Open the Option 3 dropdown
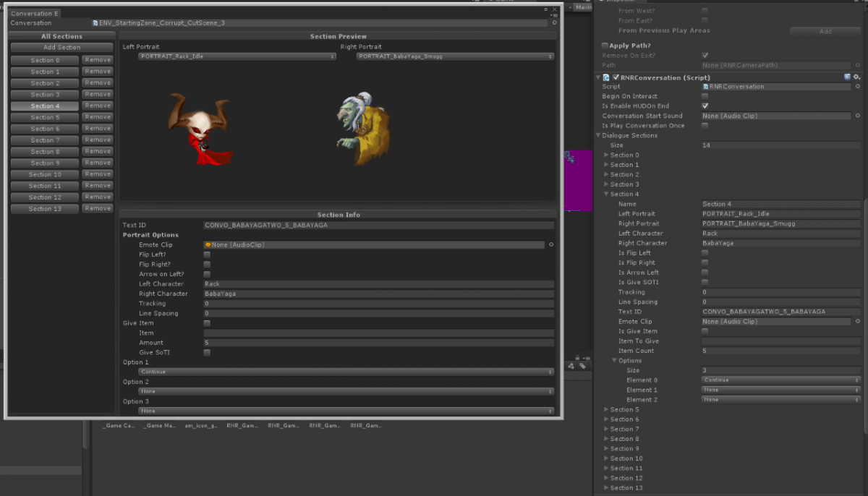This screenshot has width=868, height=496. 346,411
